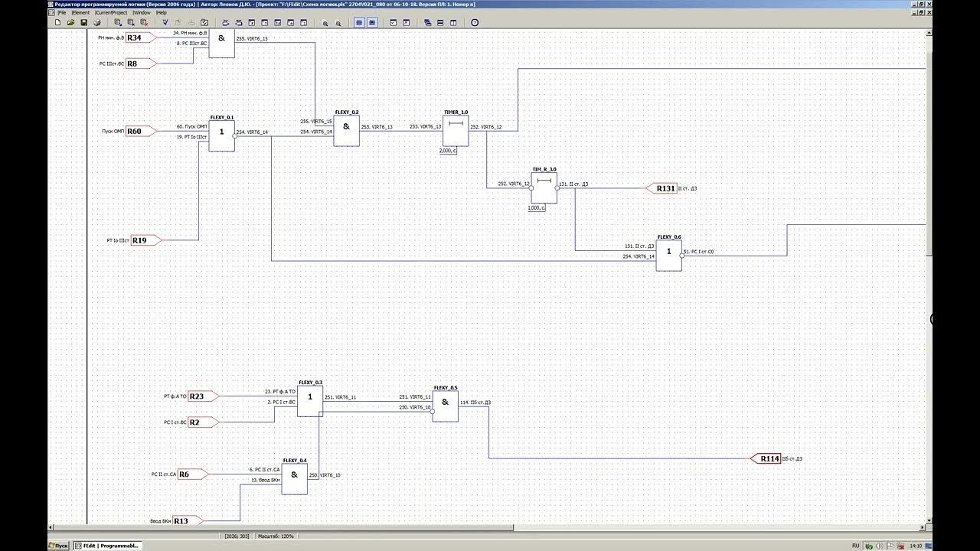Viewport: 980px width, 551px height.
Task: Click the 251. VIRT6_11 output label of FLEXY_0.3
Action: 341,397
